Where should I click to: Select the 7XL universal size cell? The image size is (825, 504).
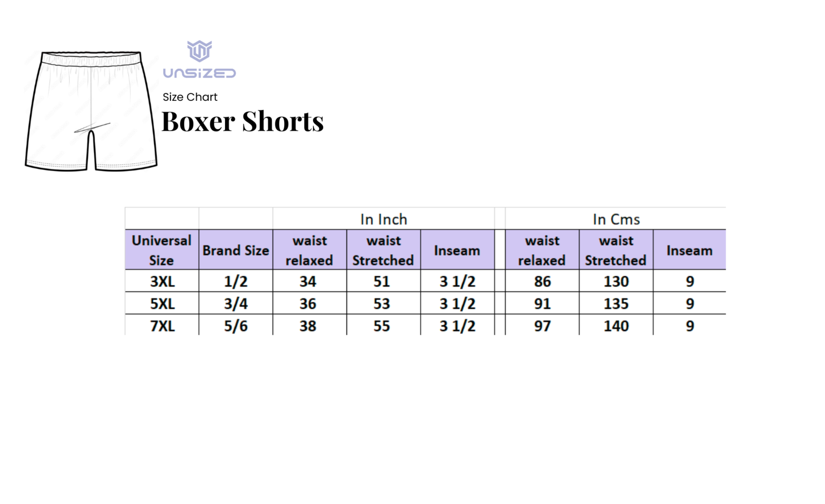tap(162, 326)
